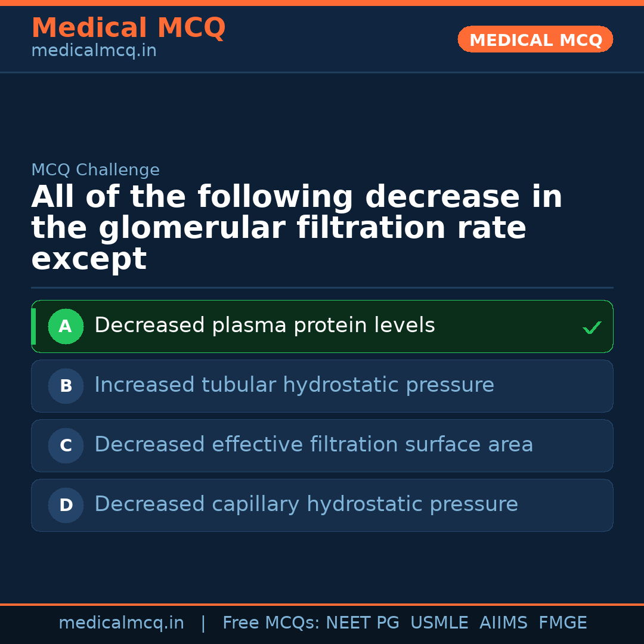644x644 pixels.
Task: Select answer 'Decreased plasma protein levels'
Action: click(x=264, y=326)
